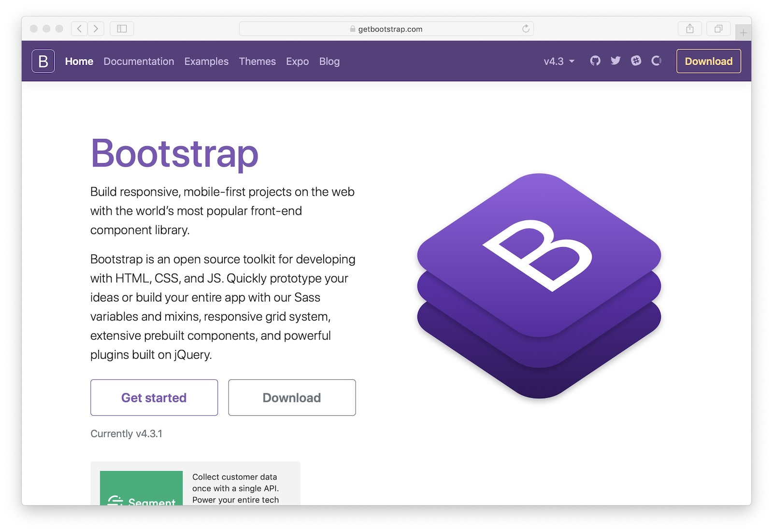Show all tabs overview button
This screenshot has width=773, height=532.
point(718,28)
